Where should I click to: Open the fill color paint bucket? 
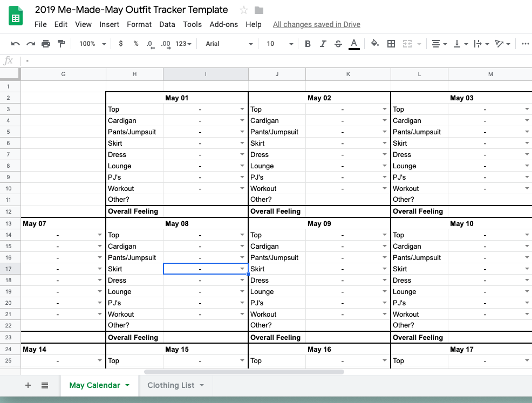pyautogui.click(x=375, y=43)
